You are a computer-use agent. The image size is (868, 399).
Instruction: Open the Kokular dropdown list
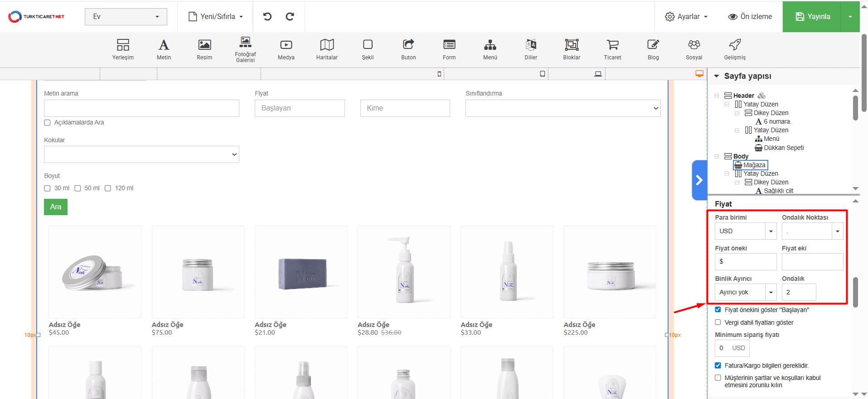(141, 154)
